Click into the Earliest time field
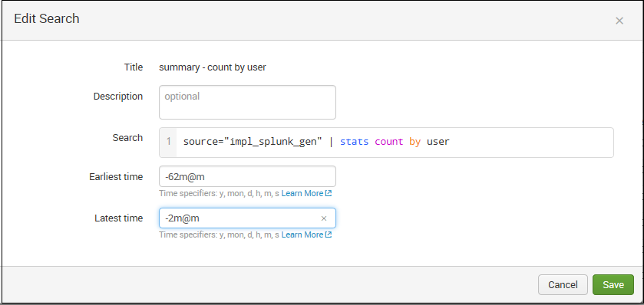This screenshot has width=644, height=305. pyautogui.click(x=247, y=176)
